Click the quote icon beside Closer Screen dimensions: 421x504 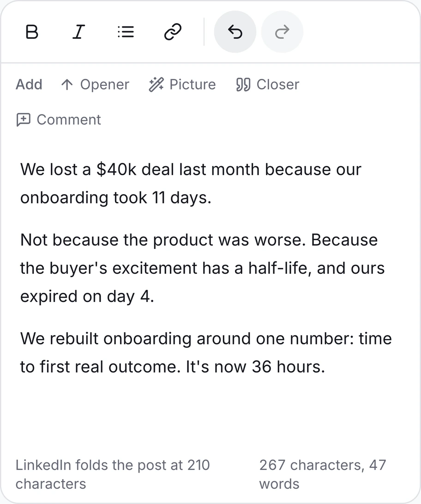pyautogui.click(x=243, y=85)
